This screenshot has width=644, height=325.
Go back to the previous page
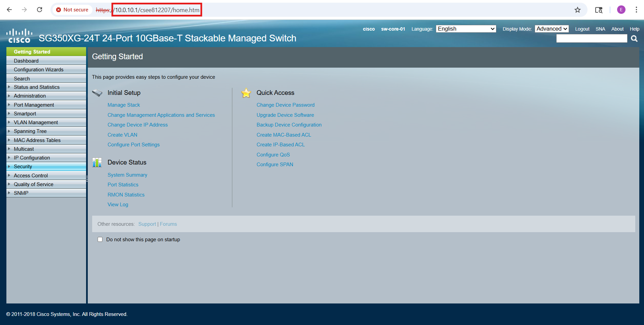pos(9,10)
